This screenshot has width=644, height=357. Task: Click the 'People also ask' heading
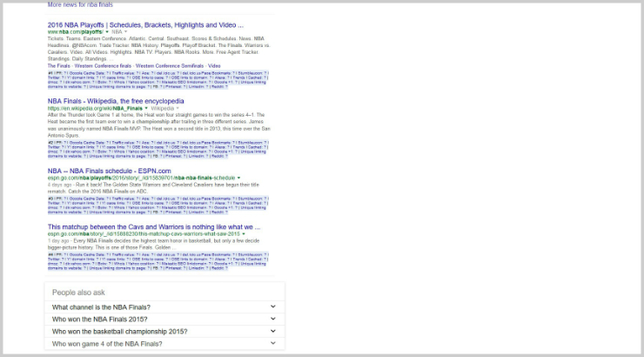[78, 293]
